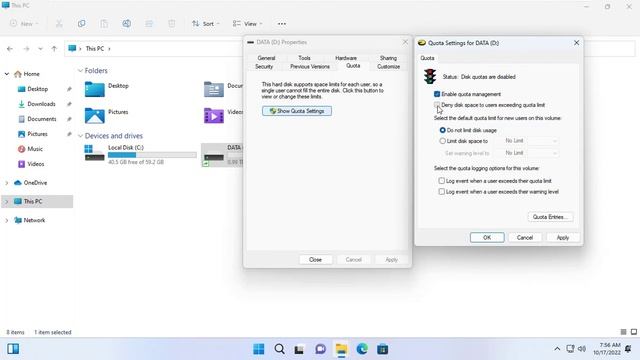The image size is (640, 360).
Task: Switch to the Sharing tab in Properties
Action: coord(388,58)
